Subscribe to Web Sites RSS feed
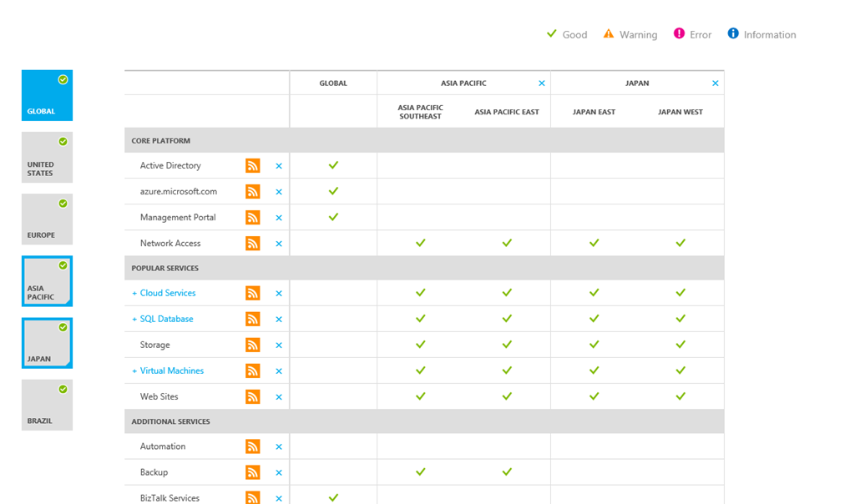The width and height of the screenshot is (855, 504). 253,397
